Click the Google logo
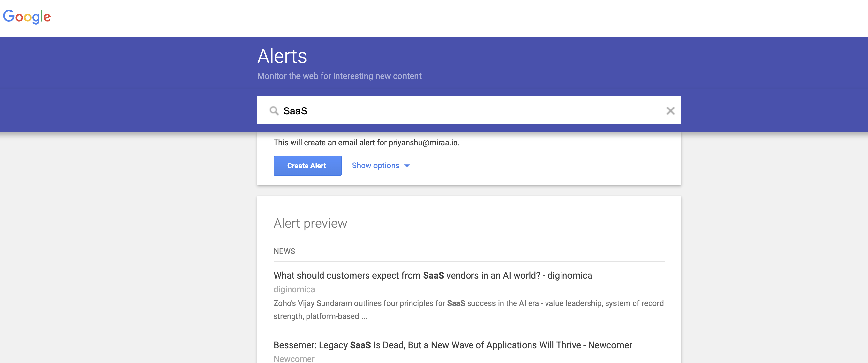Image resolution: width=868 pixels, height=363 pixels. click(x=27, y=17)
